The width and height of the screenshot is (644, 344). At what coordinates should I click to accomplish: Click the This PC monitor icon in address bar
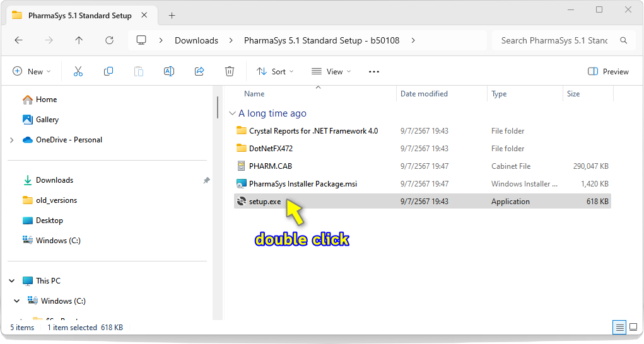(x=141, y=40)
